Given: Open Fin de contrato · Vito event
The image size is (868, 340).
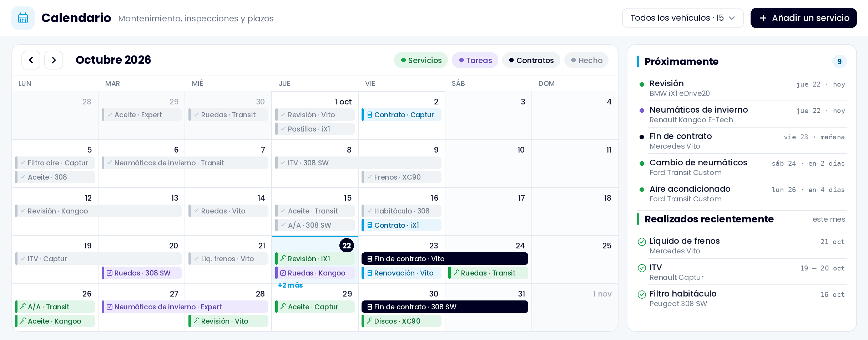Looking at the screenshot, I should [x=445, y=259].
